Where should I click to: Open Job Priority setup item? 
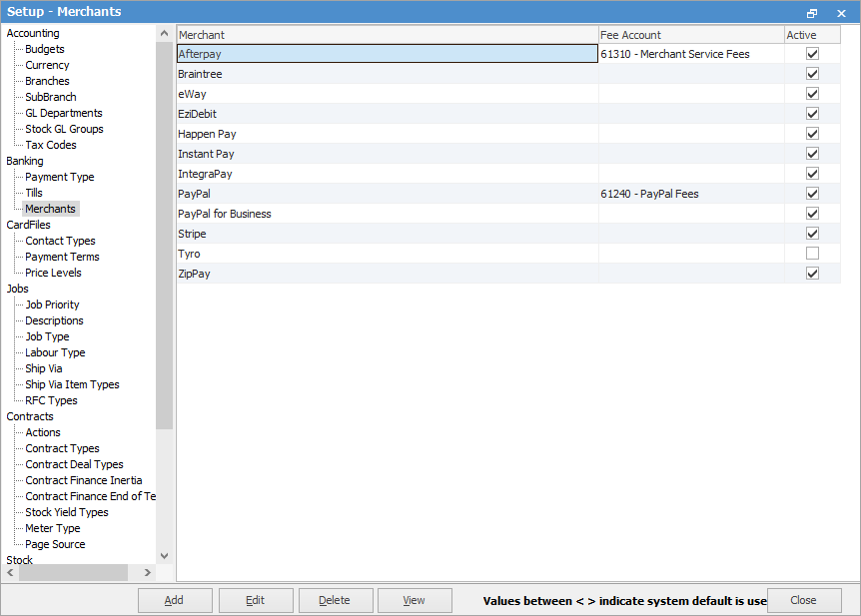tap(52, 305)
